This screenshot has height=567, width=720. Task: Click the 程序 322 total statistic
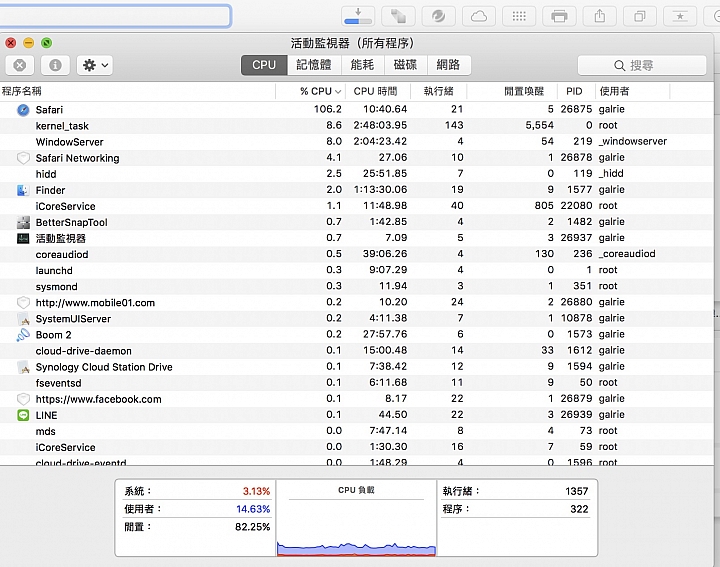point(515,509)
